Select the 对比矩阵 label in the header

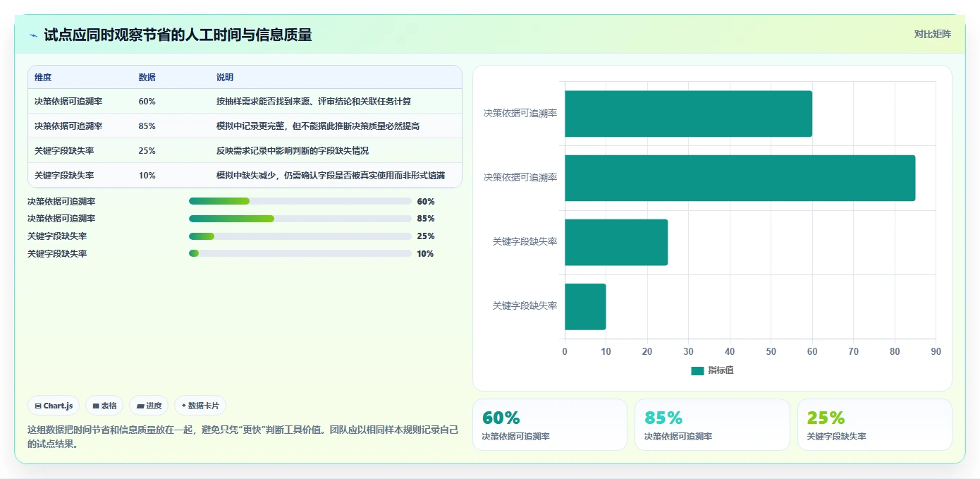coord(932,34)
